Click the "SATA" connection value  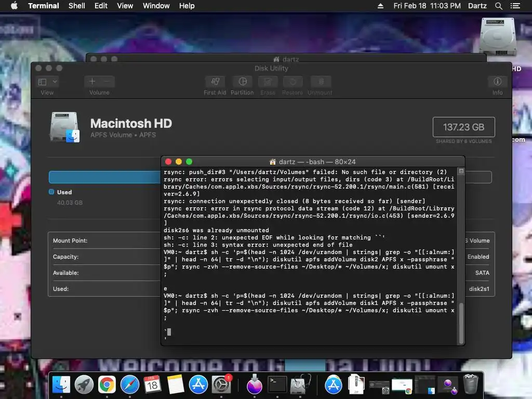click(482, 273)
